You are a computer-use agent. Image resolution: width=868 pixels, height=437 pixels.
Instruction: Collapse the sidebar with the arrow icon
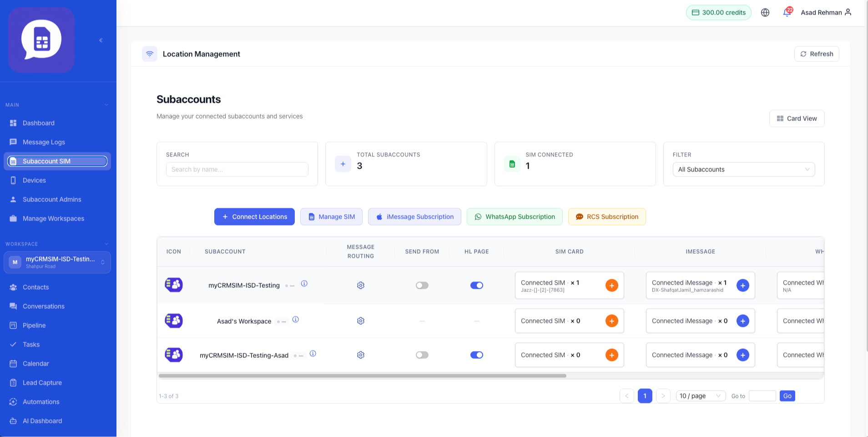point(101,40)
